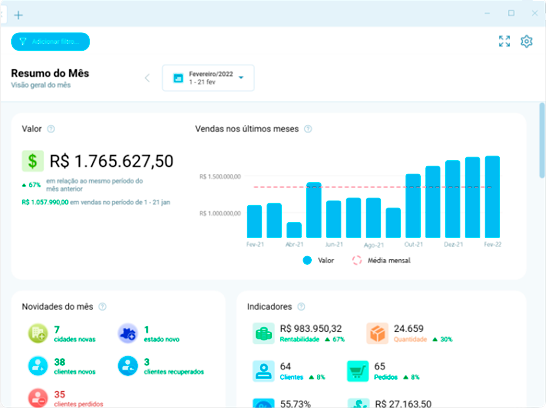Click the Clientes person icon in Indicadores
This screenshot has width=546, height=408.
coord(264,371)
